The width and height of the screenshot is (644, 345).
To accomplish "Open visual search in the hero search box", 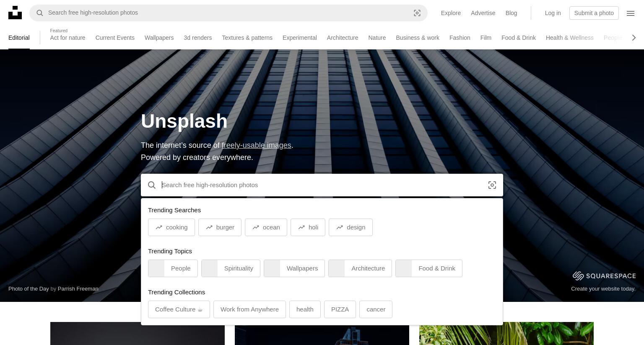I will (x=492, y=185).
